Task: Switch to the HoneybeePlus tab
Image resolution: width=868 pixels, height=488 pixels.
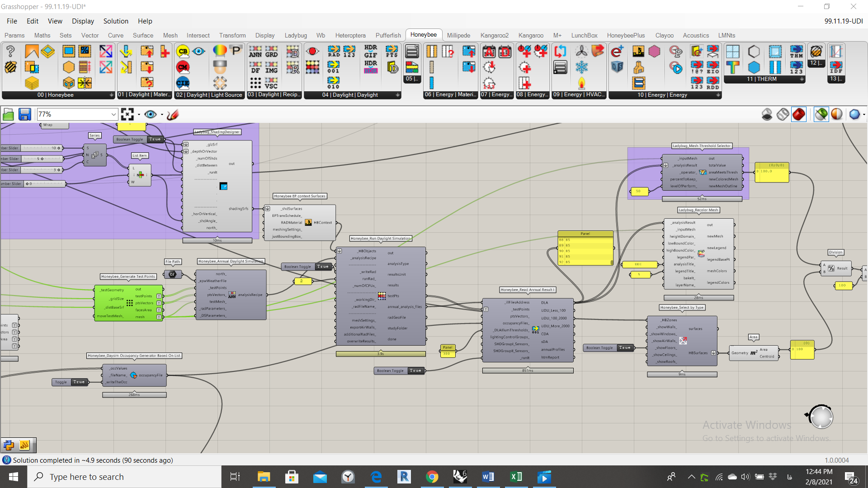Action: point(626,35)
